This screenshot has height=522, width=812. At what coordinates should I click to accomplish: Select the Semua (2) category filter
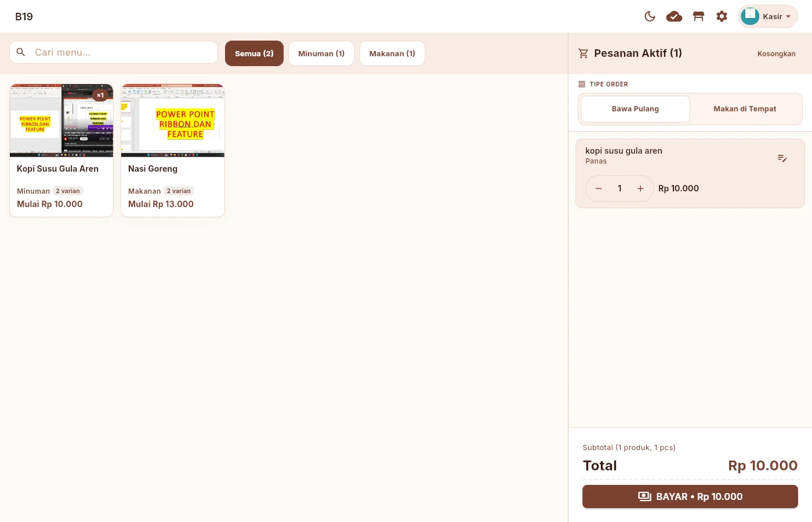click(254, 53)
